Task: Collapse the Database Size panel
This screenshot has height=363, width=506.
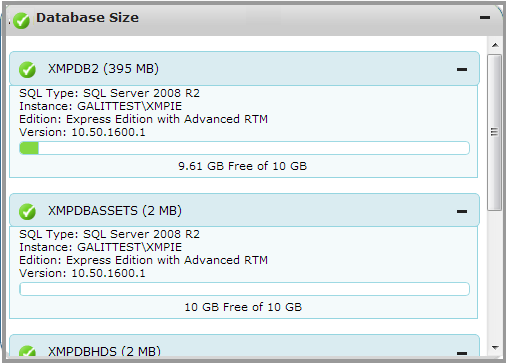Action: click(485, 17)
